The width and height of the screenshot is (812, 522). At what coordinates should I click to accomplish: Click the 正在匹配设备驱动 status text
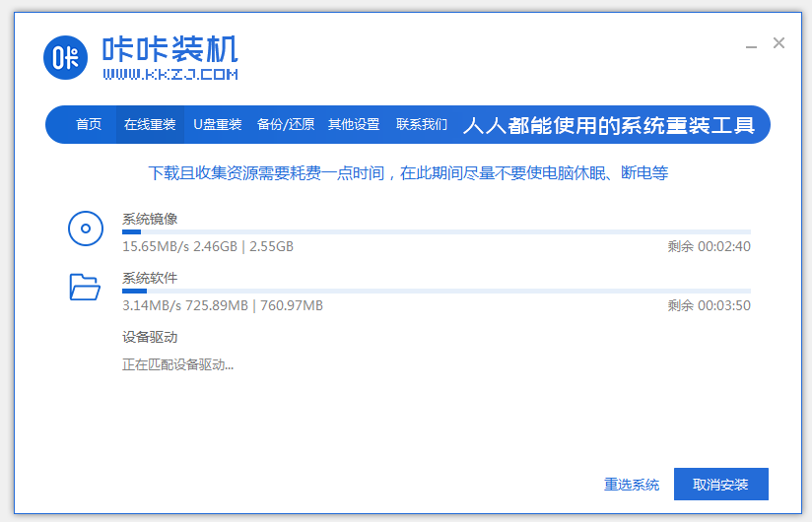click(178, 365)
